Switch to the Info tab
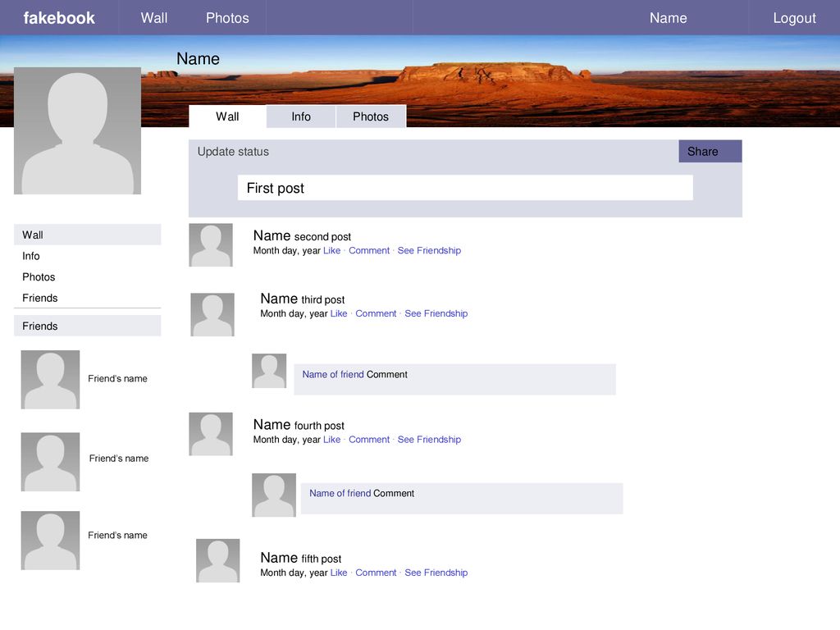The width and height of the screenshot is (840, 630). pyautogui.click(x=301, y=116)
